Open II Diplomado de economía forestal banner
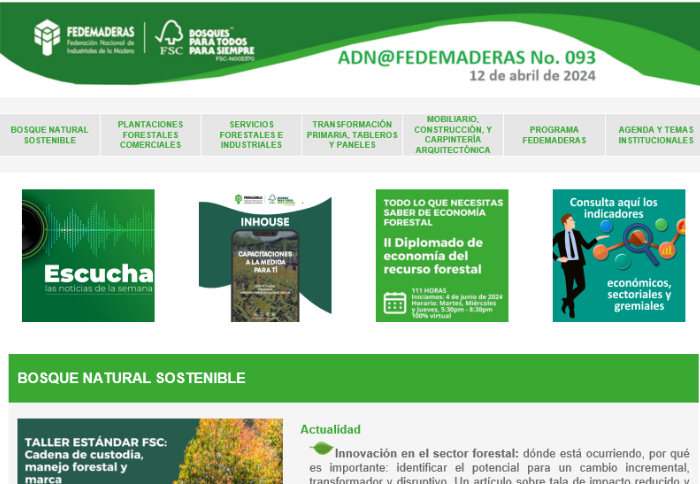 442,255
